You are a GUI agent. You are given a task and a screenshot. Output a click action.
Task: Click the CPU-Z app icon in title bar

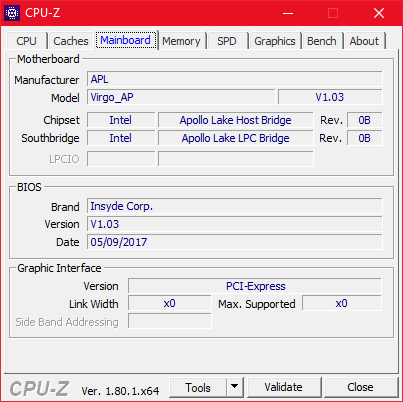point(12,13)
